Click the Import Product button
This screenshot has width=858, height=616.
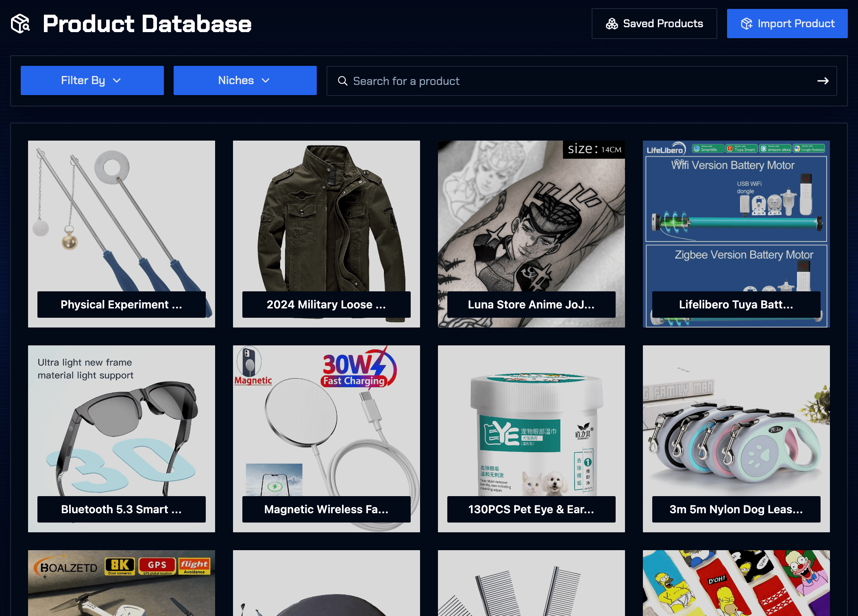click(787, 24)
